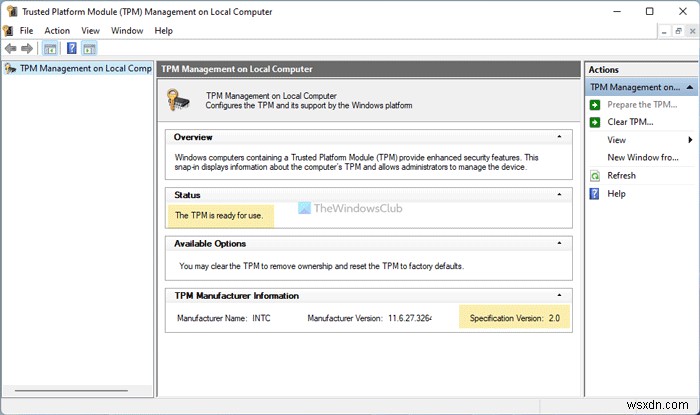Restore the inner MDI child window
700x415 pixels.
(678, 31)
